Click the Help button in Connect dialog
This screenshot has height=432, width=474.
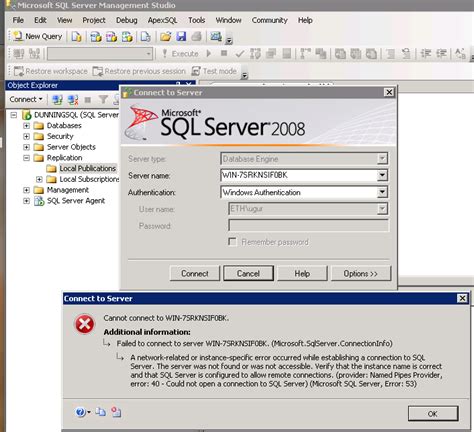coord(302,273)
